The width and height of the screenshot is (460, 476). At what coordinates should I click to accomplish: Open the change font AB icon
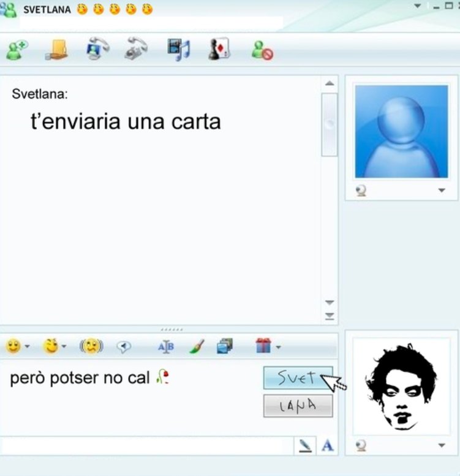pos(166,346)
